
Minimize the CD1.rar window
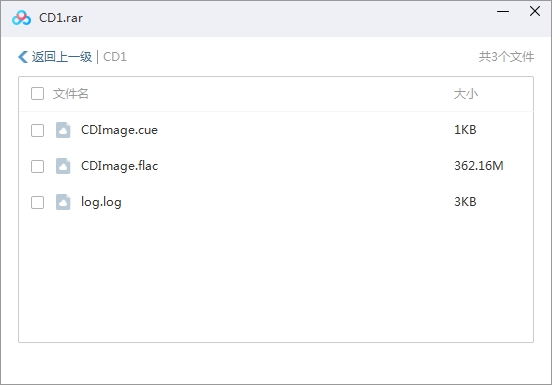coord(503,12)
